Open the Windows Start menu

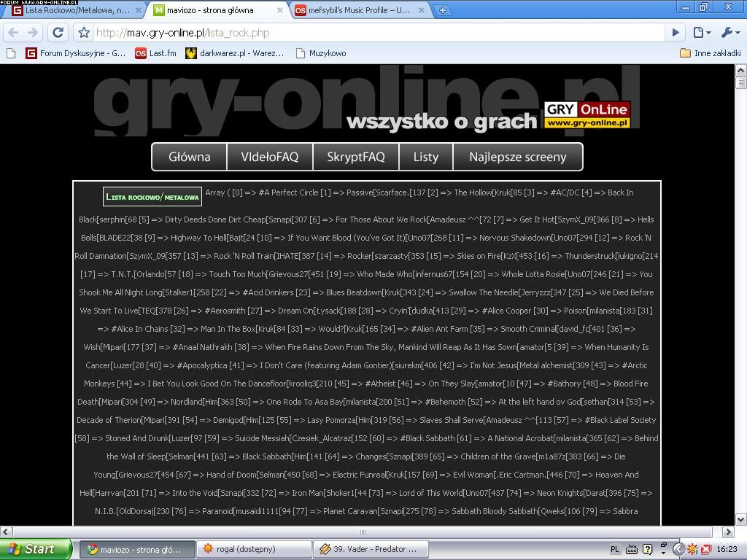[36, 549]
